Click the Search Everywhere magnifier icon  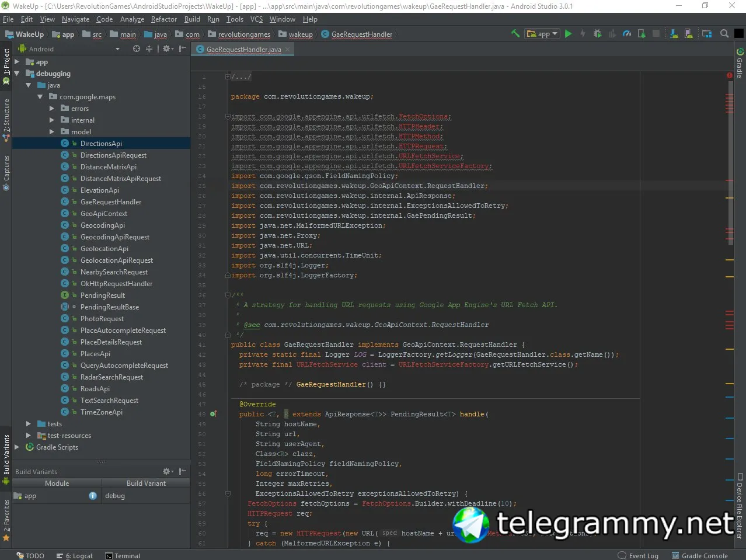pos(724,34)
